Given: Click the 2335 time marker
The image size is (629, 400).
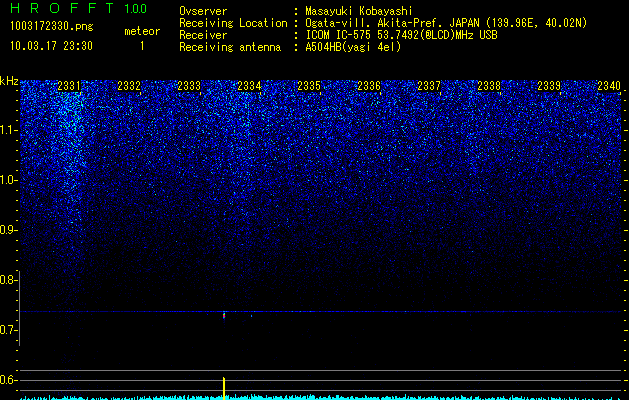Looking at the screenshot, I should pyautogui.click(x=309, y=86).
